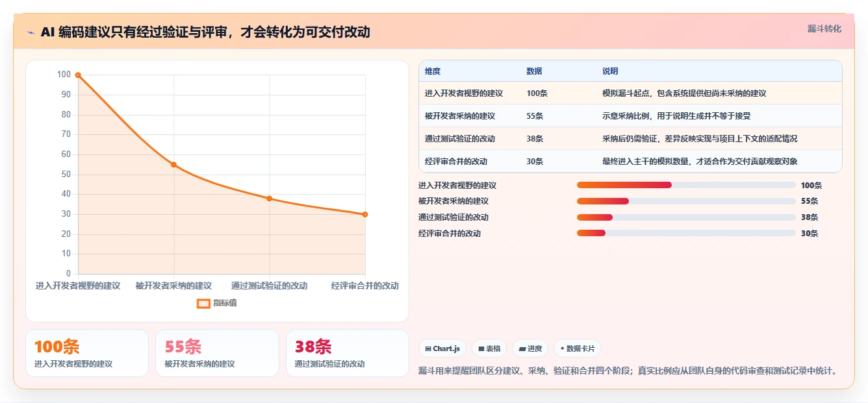
Task: Open the 38条 stat card
Action: coord(348,353)
